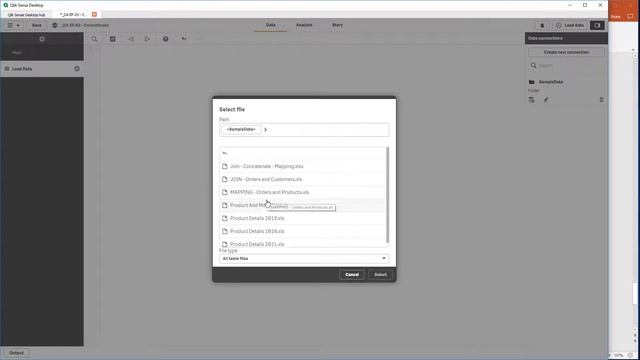The image size is (640, 360).
Task: Select Join - Concatenate - Mapping.xlsx file
Action: [x=303, y=166]
